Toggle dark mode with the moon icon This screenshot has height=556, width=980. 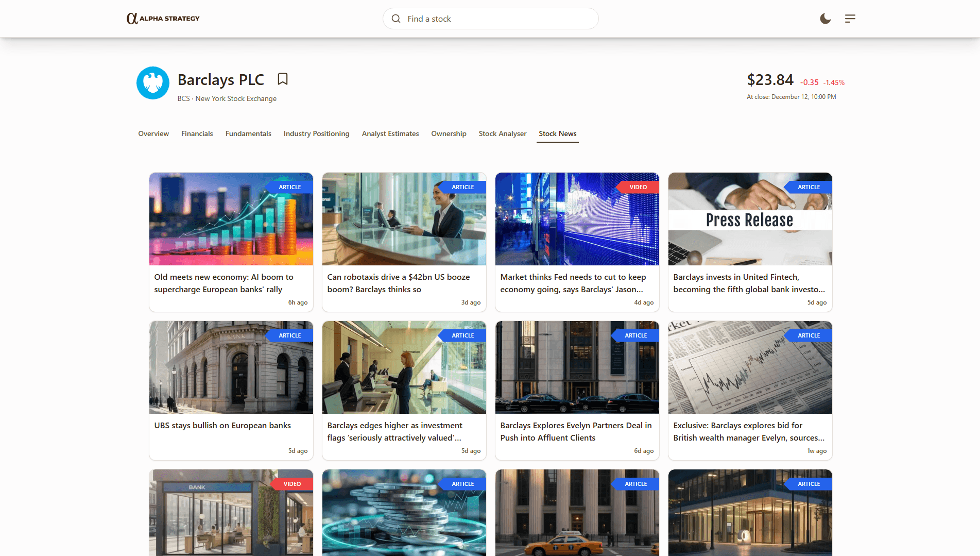tap(825, 19)
